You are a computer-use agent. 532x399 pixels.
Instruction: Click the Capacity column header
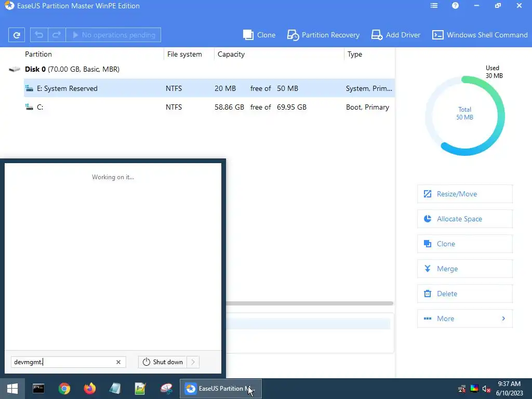231,54
